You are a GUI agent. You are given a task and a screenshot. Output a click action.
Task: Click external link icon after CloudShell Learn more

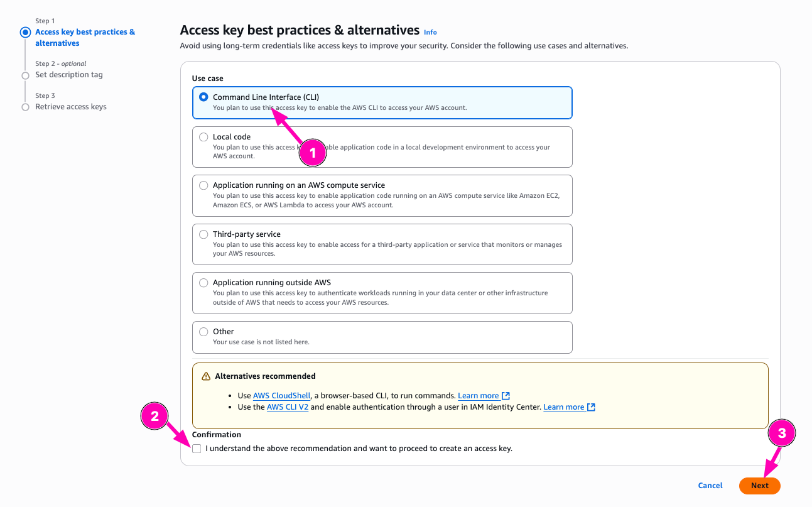click(x=506, y=396)
